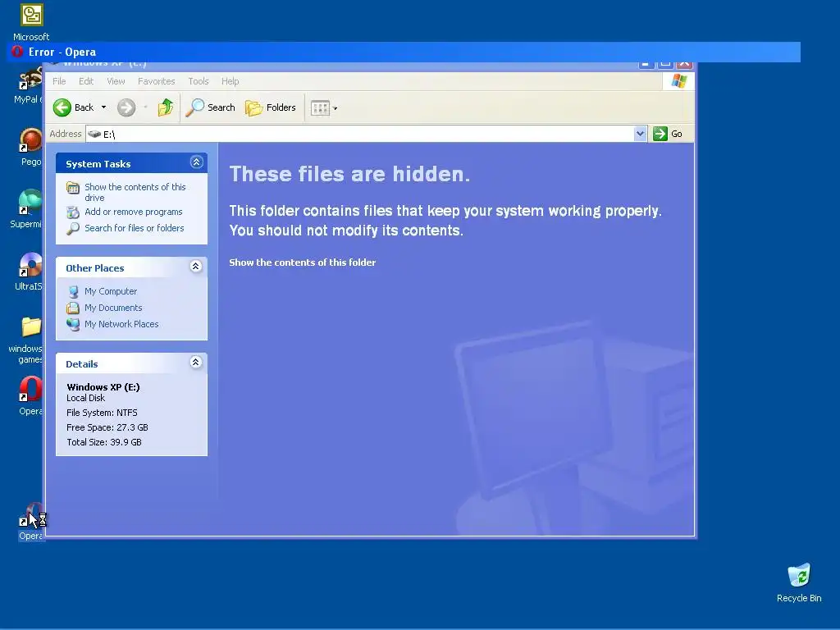Select the windows games desktop folder
Viewport: 840px width, 630px height.
point(25,340)
